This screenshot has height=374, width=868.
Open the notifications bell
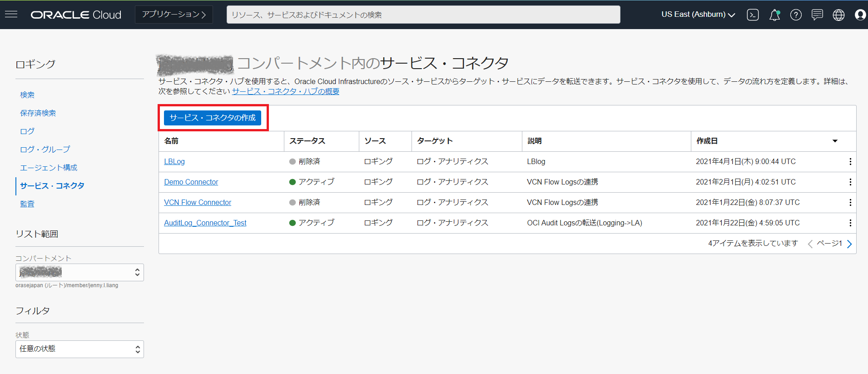[774, 15]
